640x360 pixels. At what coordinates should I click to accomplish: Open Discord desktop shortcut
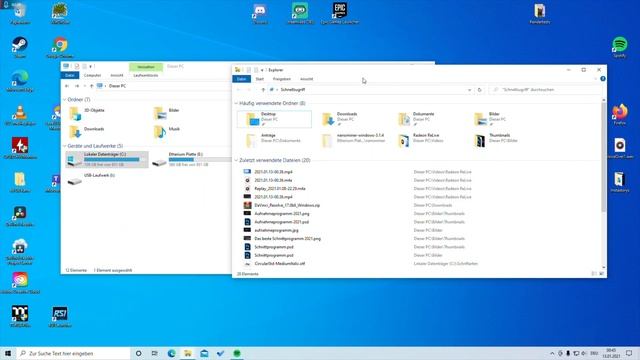pyautogui.click(x=260, y=13)
